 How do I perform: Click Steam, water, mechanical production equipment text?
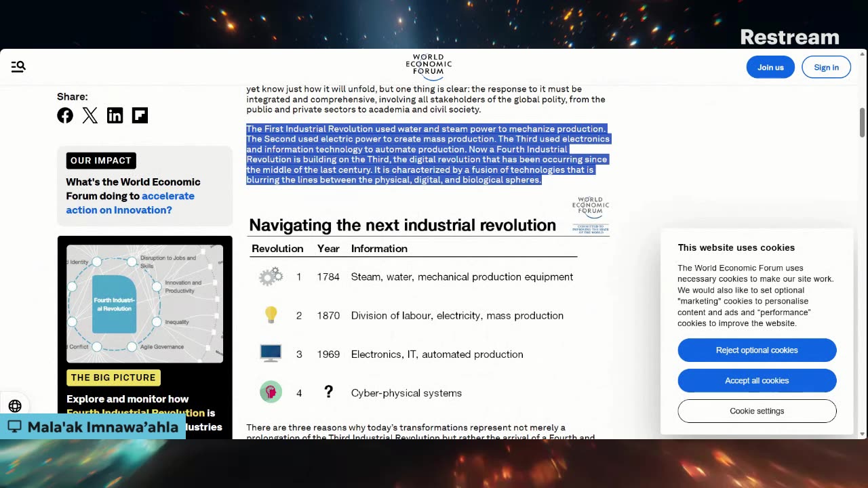click(x=462, y=277)
